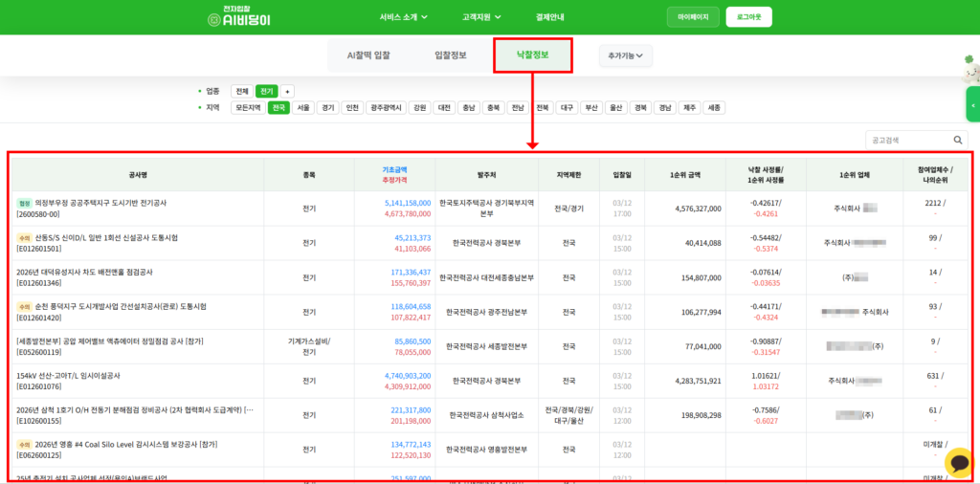
Task: Click the 수의 badge on 산동S/S row
Action: click(24, 237)
